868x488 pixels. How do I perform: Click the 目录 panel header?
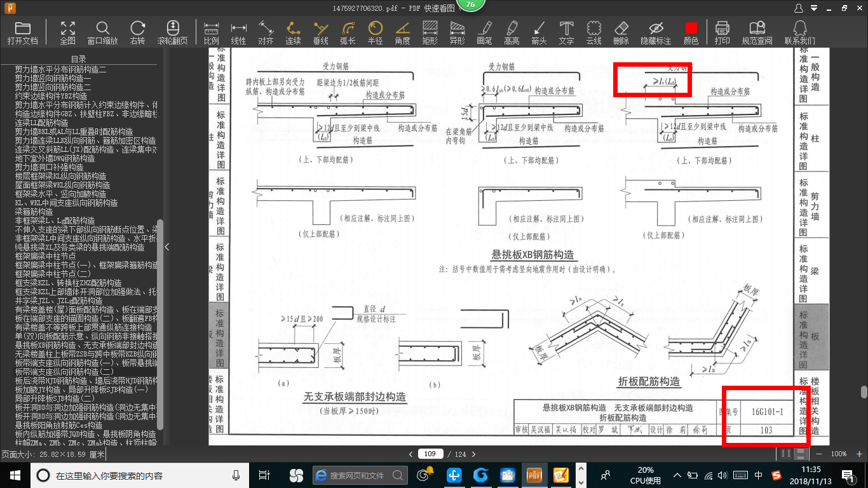[79, 59]
